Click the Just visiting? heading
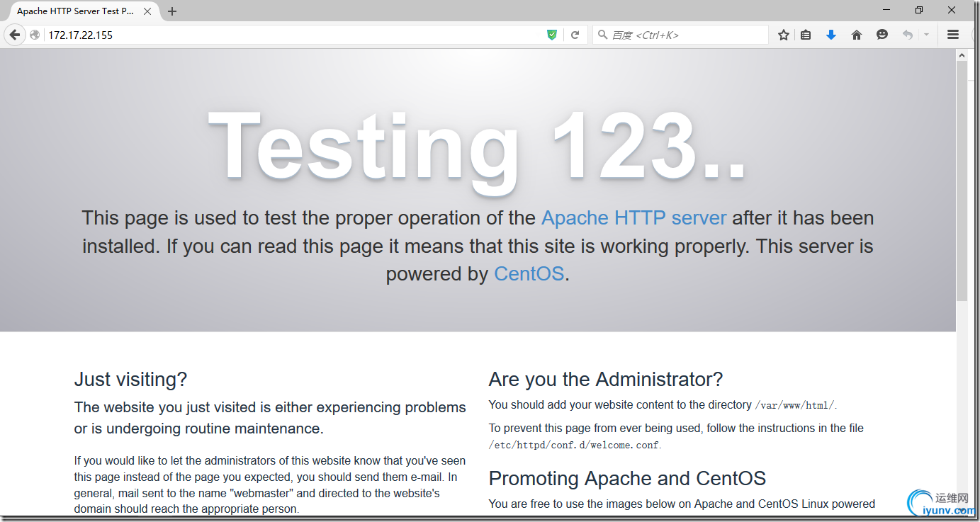The height and width of the screenshot is (522, 980). pos(131,380)
